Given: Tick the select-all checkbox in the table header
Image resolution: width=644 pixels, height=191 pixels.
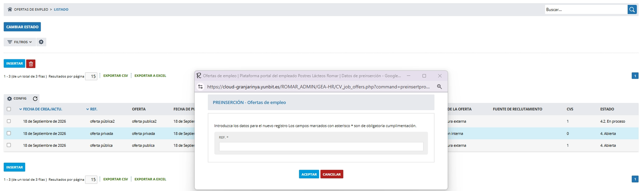Looking at the screenshot, I should point(8,109).
